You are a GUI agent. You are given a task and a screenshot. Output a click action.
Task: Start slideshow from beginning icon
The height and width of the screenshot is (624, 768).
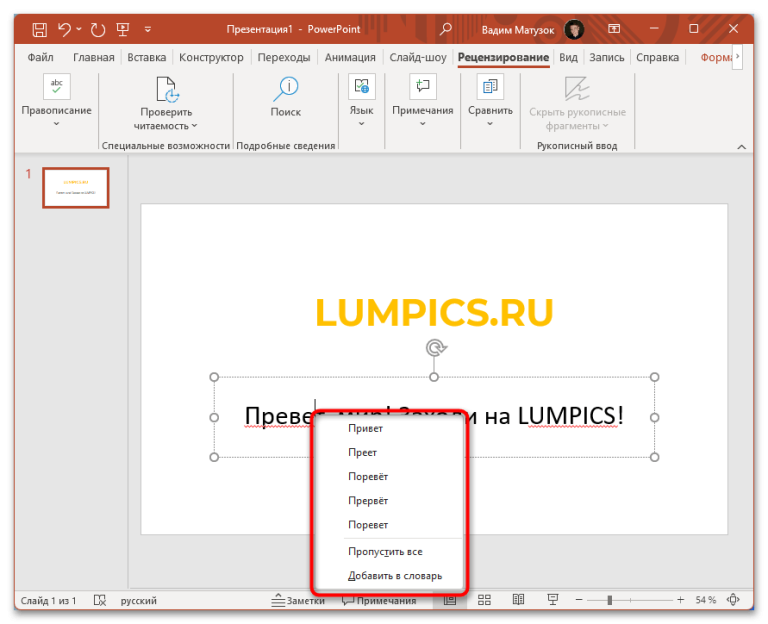[x=123, y=29]
